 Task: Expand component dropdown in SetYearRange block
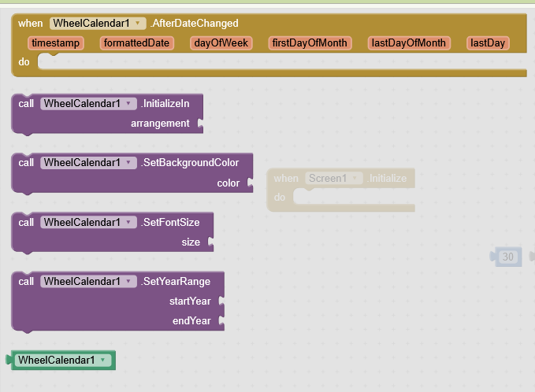(x=128, y=282)
